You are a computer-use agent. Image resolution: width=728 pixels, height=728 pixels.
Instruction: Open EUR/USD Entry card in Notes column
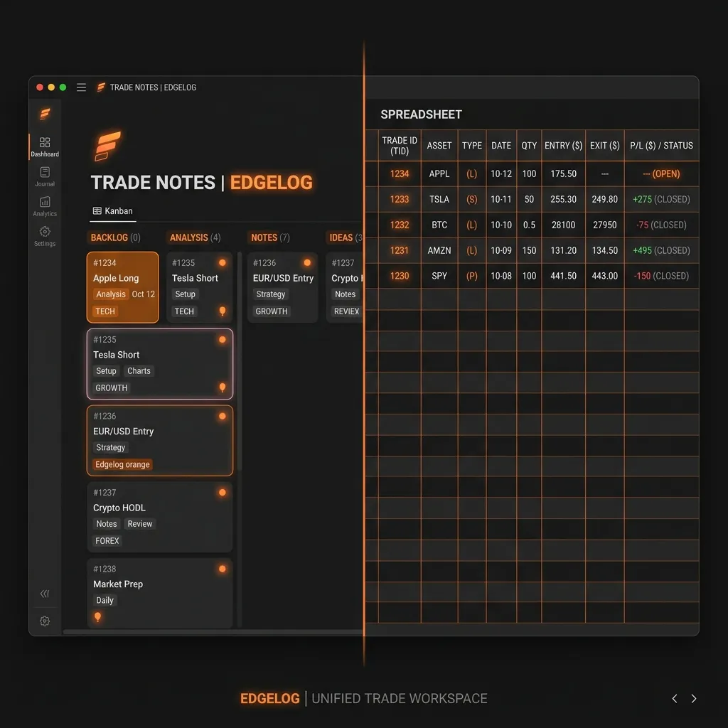tap(282, 287)
